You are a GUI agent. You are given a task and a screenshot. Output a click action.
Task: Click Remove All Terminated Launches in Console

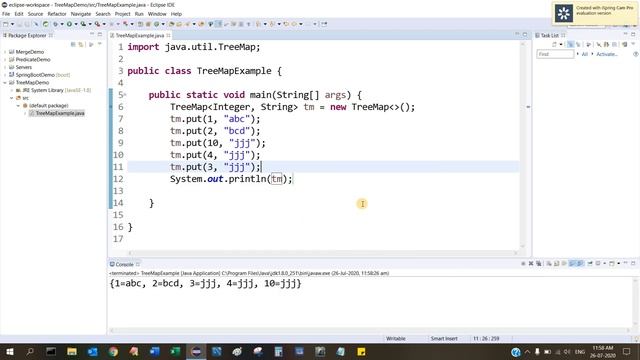tap(539, 264)
